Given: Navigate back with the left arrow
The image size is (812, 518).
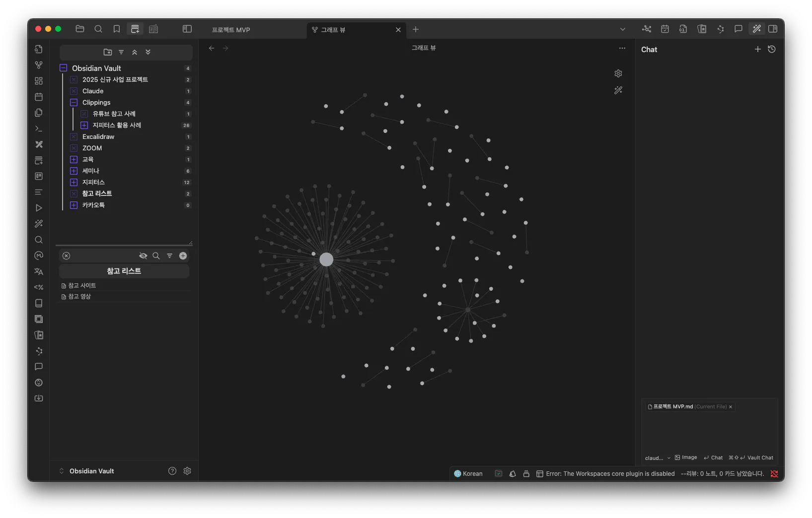Looking at the screenshot, I should (x=212, y=48).
